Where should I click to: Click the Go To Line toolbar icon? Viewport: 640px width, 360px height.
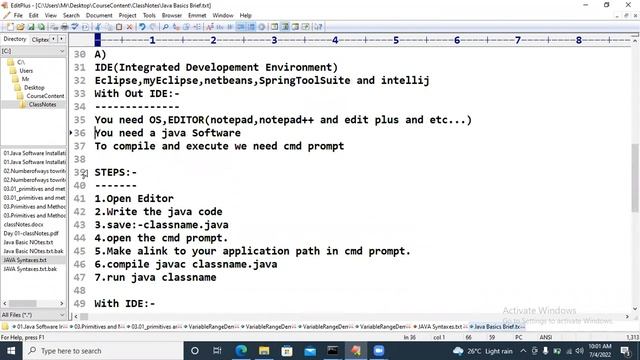pyautogui.click(x=196, y=27)
